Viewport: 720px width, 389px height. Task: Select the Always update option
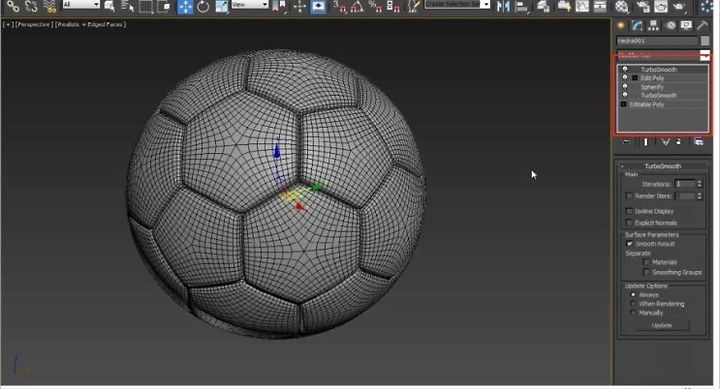pos(633,295)
